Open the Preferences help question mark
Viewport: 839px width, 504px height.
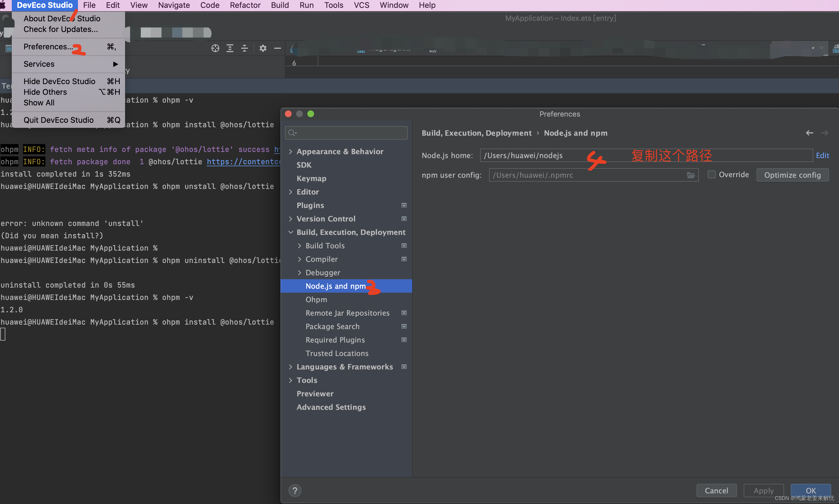click(x=295, y=491)
